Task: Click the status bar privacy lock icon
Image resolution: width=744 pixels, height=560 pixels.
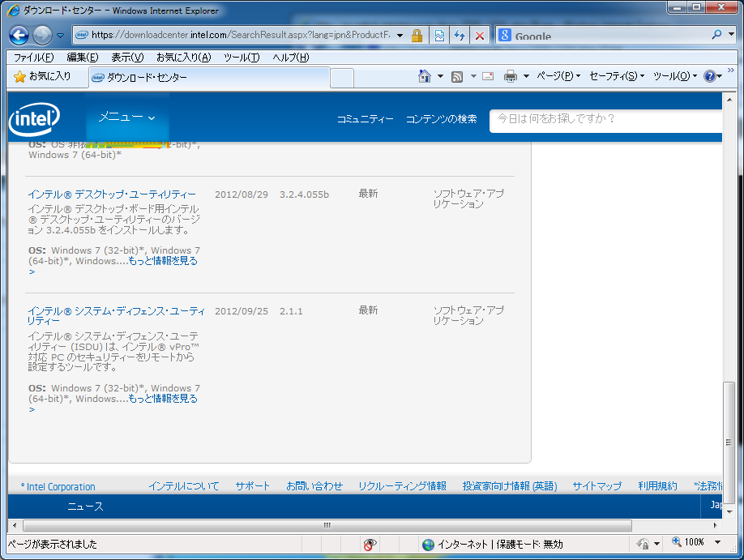Action: point(644,544)
